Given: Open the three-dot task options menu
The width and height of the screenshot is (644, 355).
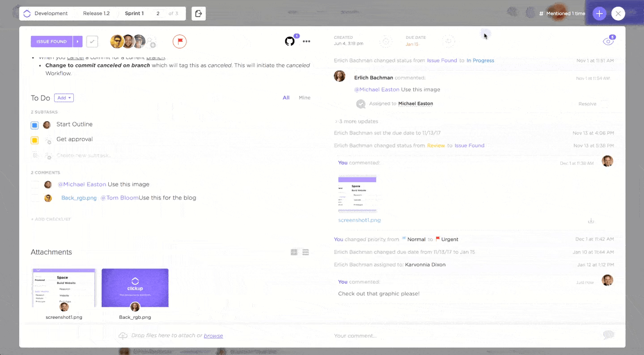Looking at the screenshot, I should click(306, 42).
